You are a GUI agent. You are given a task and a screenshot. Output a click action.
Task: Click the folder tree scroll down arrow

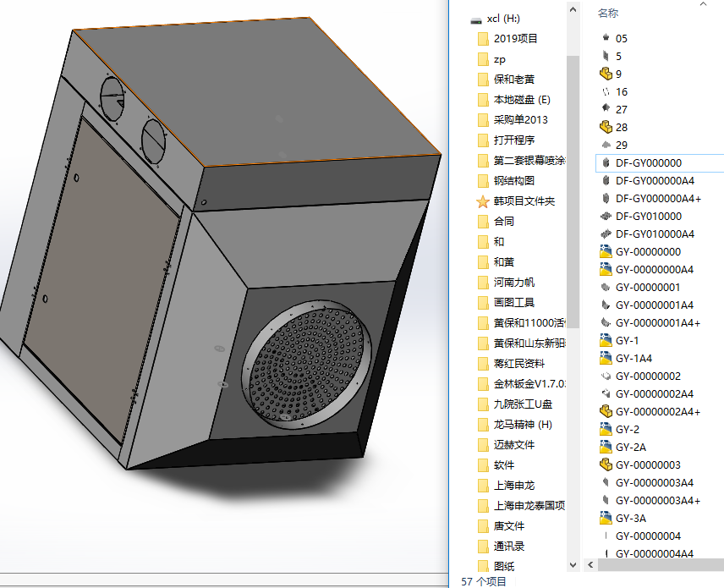pos(573,565)
